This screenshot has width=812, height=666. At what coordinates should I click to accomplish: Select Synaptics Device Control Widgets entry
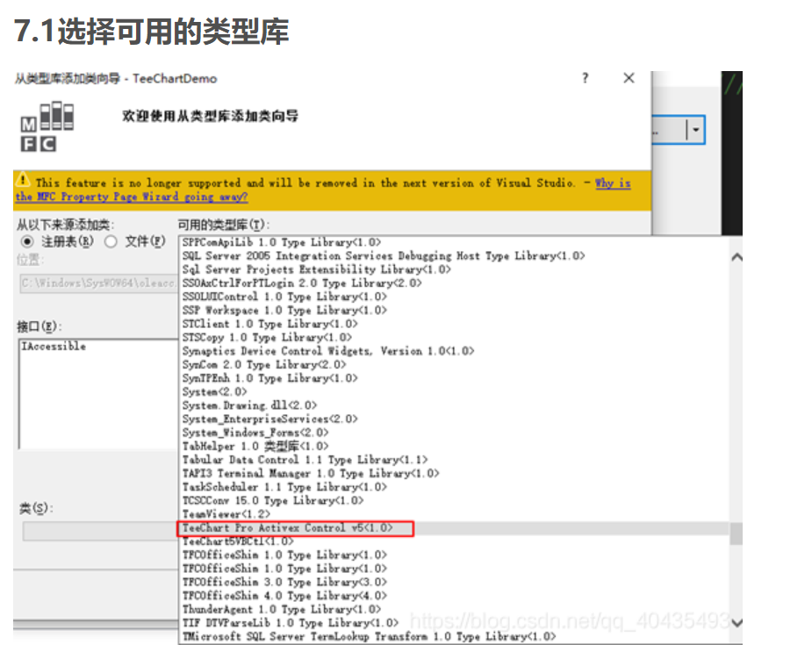click(x=327, y=351)
